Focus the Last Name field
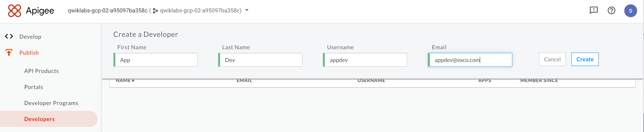 pos(260,60)
